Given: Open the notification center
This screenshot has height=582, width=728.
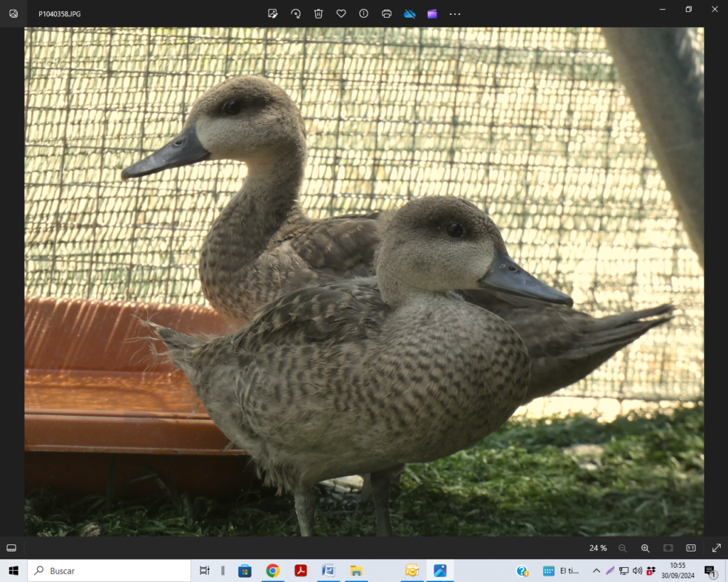Looking at the screenshot, I should pyautogui.click(x=710, y=571).
